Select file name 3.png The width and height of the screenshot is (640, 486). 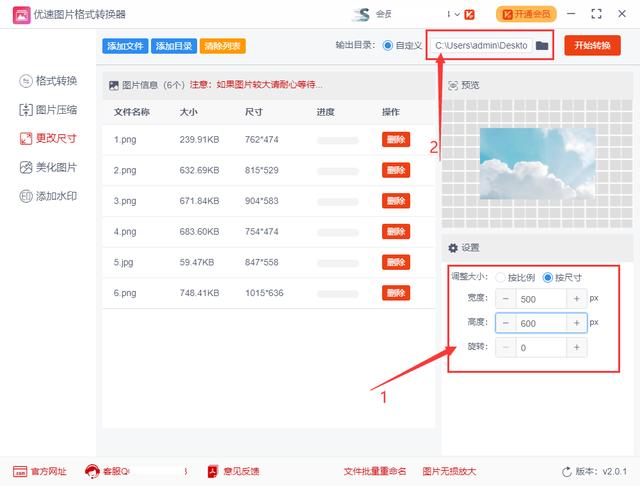tap(125, 201)
